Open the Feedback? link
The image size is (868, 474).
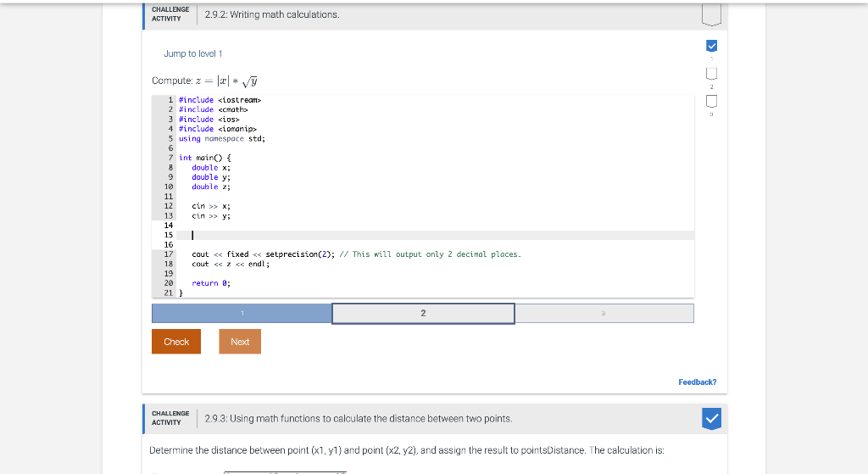[x=697, y=382]
